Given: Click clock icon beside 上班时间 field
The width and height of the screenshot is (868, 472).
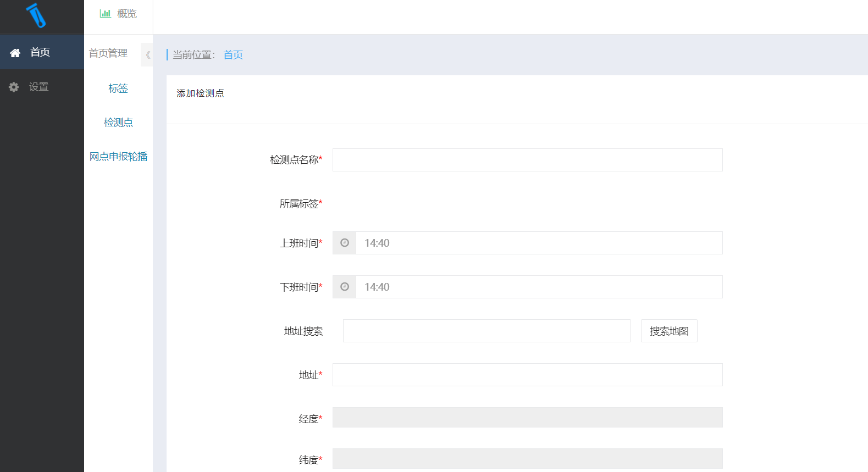Looking at the screenshot, I should point(345,243).
